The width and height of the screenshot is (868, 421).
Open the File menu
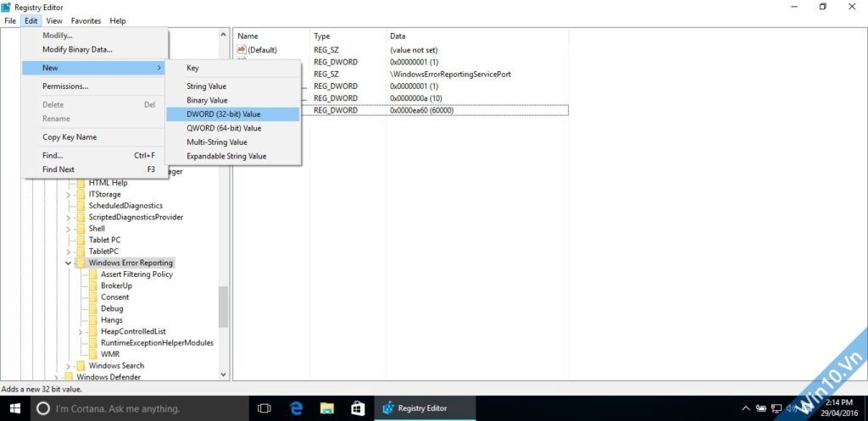pyautogui.click(x=10, y=21)
